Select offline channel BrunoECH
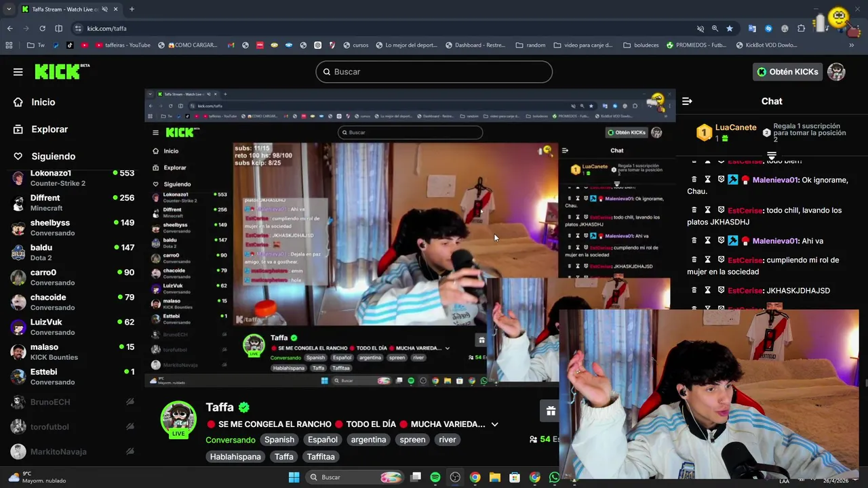 point(73,402)
